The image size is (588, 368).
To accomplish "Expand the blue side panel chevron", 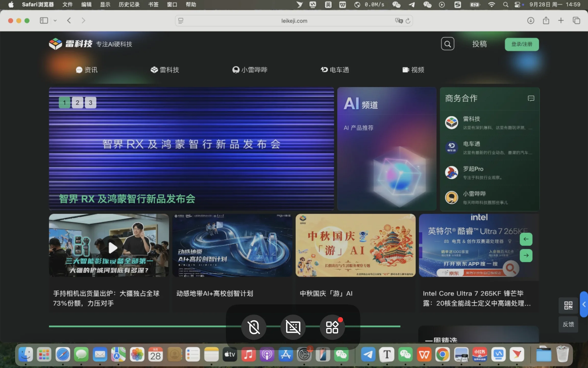I will point(584,304).
